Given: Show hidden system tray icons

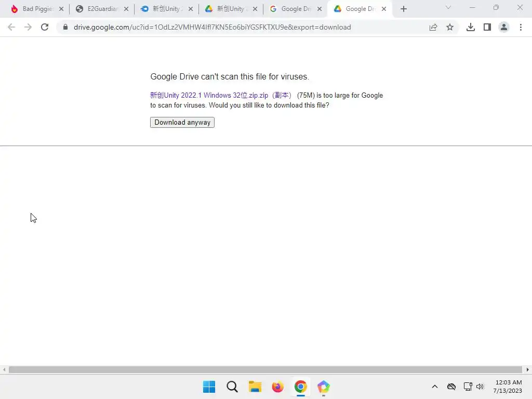Looking at the screenshot, I should click(435, 387).
